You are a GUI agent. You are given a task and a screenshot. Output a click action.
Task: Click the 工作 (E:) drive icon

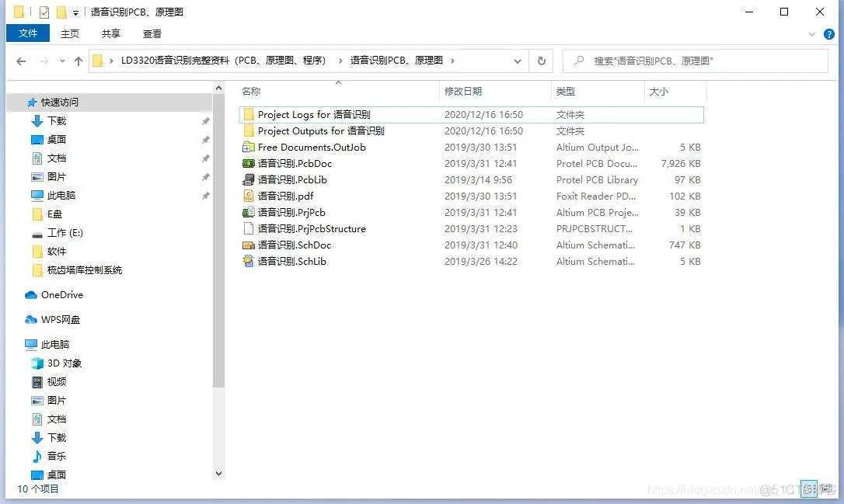click(37, 234)
